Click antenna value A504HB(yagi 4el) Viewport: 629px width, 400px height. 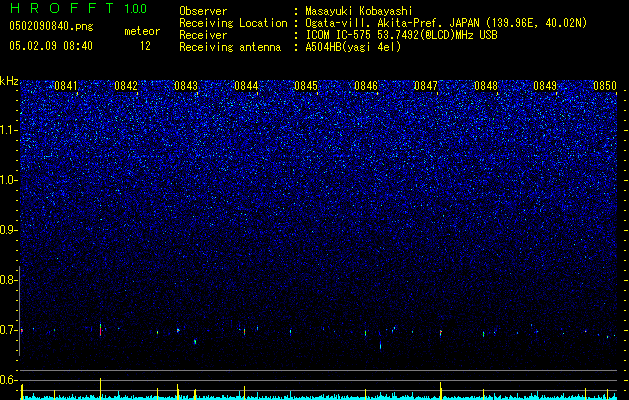click(353, 47)
